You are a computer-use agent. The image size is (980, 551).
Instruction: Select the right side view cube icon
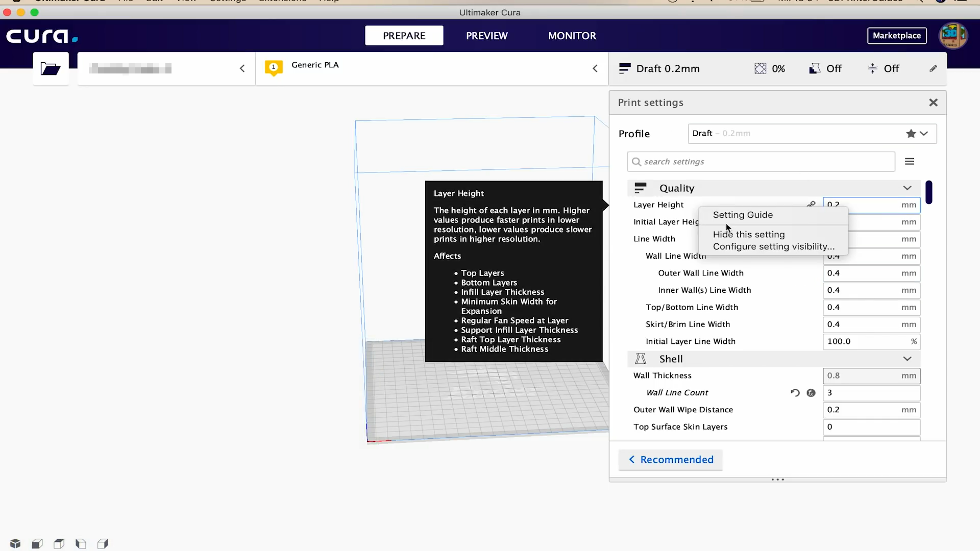[x=103, y=543]
